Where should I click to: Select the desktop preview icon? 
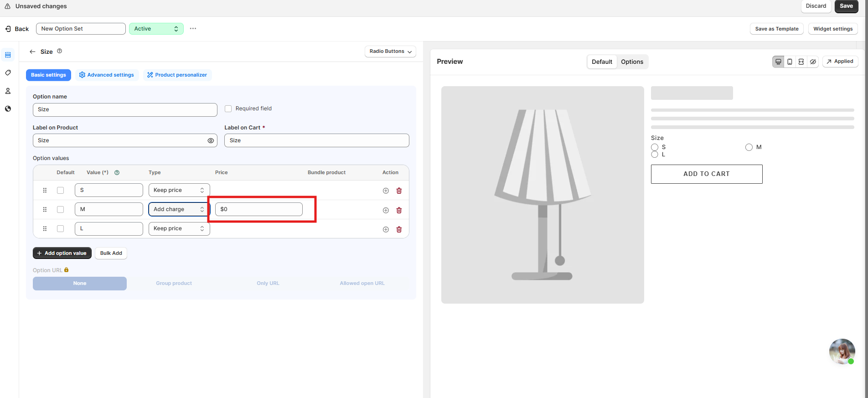click(x=778, y=62)
